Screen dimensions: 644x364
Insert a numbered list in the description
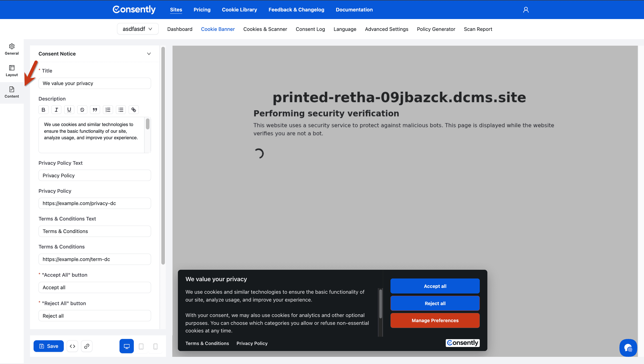pyautogui.click(x=108, y=109)
